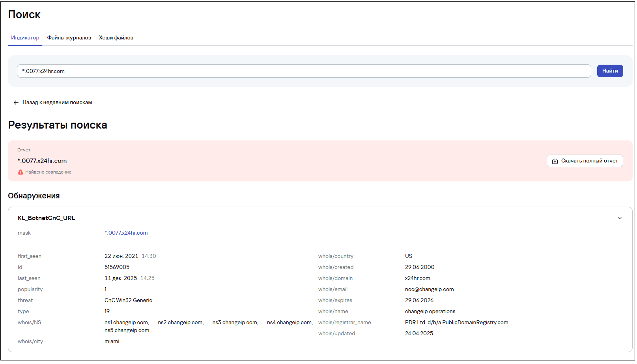
Task: Collapse the KL_BotnetCnC_URL detection panel
Action: click(x=620, y=218)
